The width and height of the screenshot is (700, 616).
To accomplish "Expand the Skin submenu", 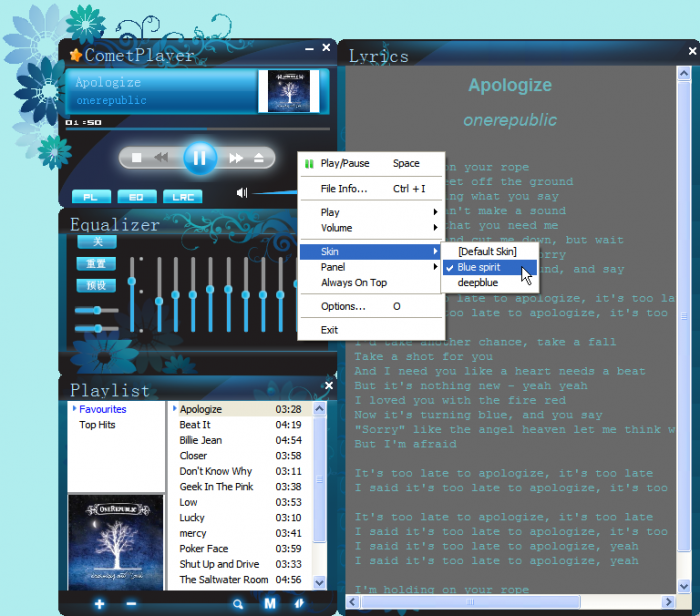I will click(370, 252).
